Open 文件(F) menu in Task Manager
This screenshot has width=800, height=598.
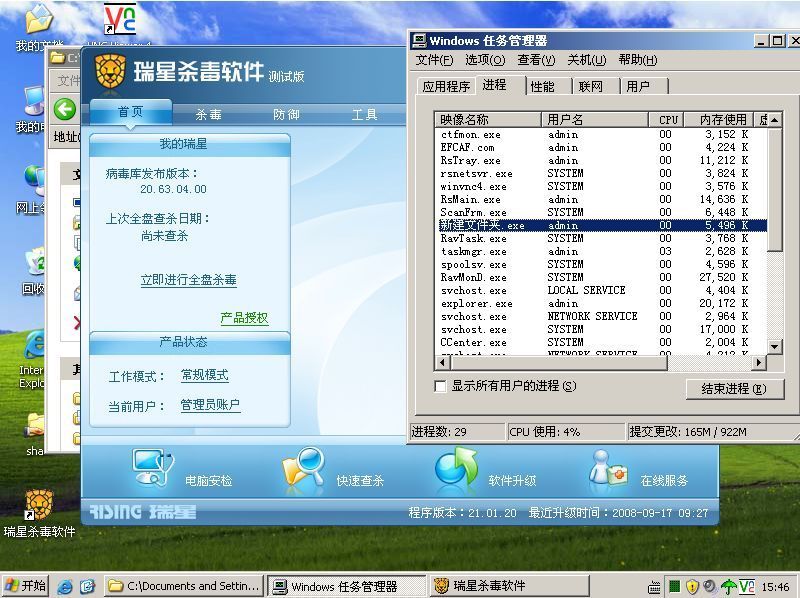tap(434, 60)
